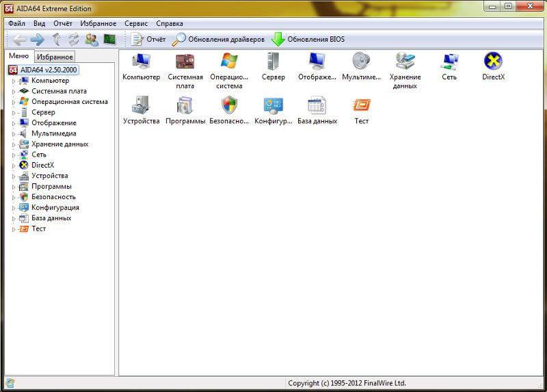The width and height of the screenshot is (547, 392).
Task: Expand the Системная плата tree node
Action: click(14, 92)
